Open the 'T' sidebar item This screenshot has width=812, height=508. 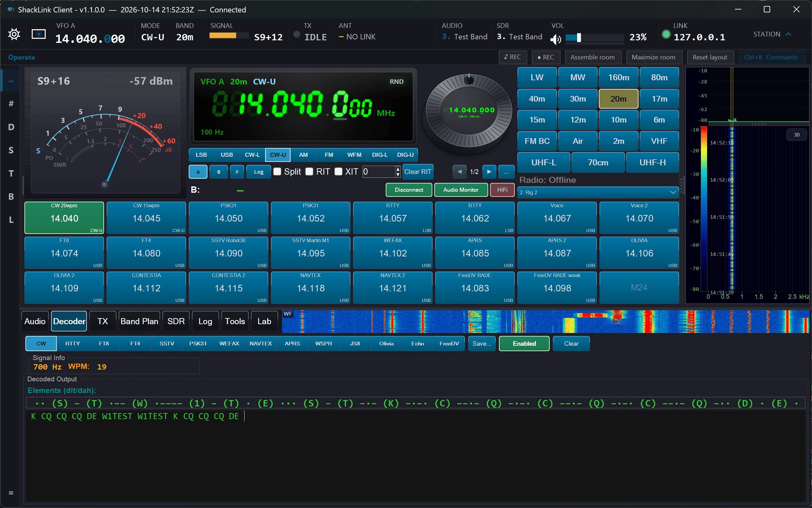click(x=11, y=173)
